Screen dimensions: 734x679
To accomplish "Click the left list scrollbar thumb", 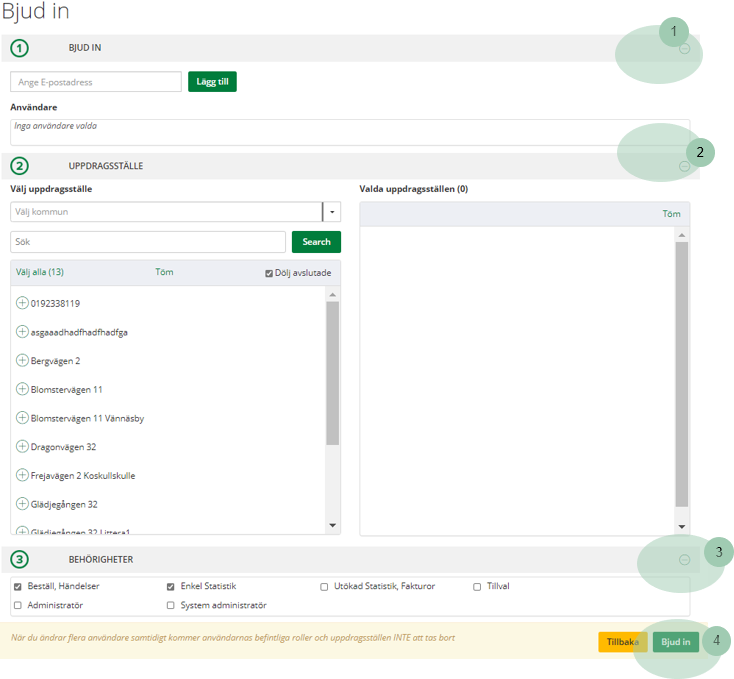I will pos(332,373).
